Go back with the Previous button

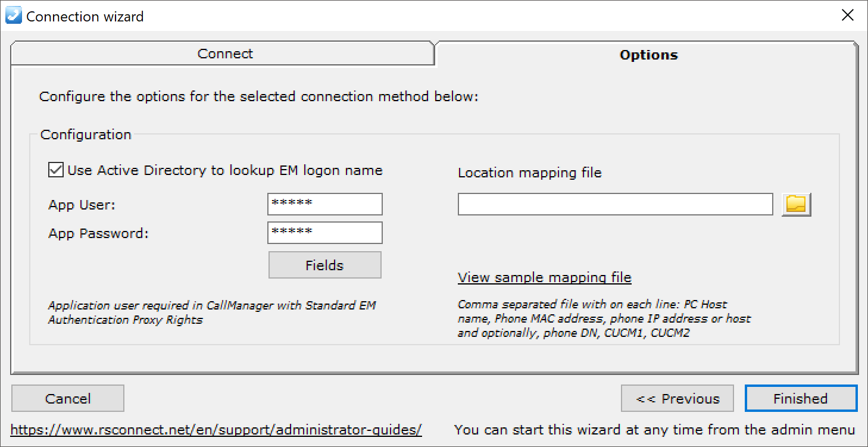tap(678, 398)
